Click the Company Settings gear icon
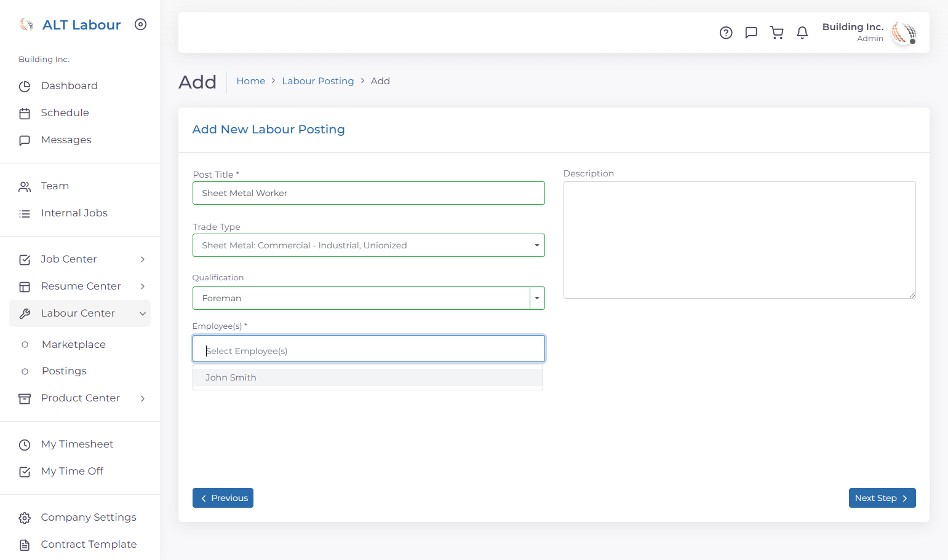 pyautogui.click(x=25, y=518)
